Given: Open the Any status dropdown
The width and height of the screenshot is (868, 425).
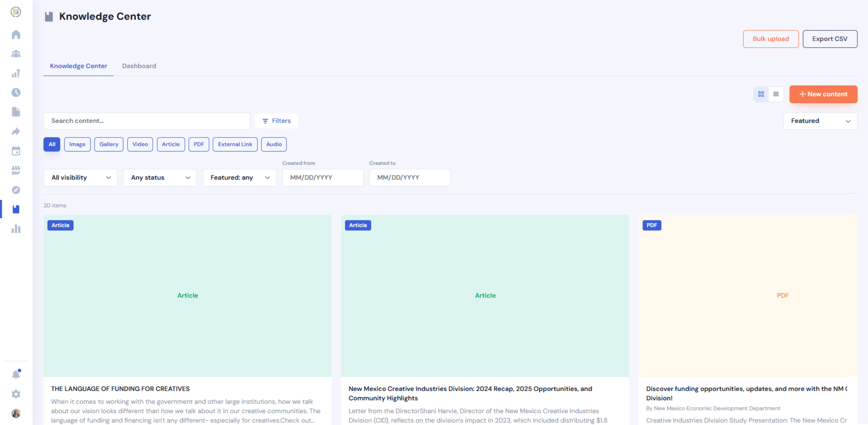Looking at the screenshot, I should (x=160, y=178).
